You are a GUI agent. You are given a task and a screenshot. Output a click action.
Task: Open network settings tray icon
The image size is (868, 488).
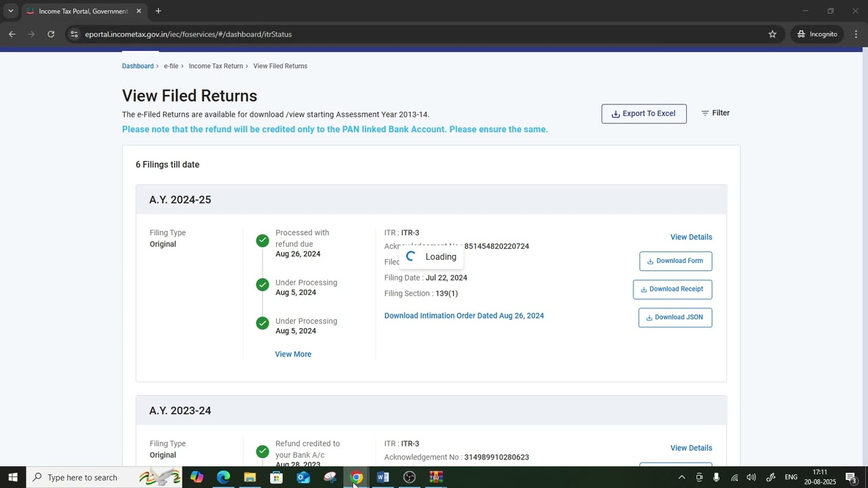click(734, 477)
